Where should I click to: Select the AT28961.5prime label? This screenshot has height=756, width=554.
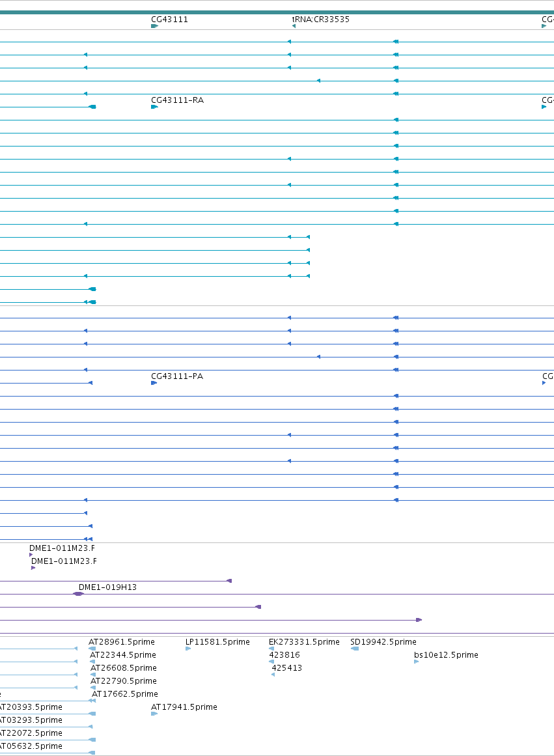122,642
